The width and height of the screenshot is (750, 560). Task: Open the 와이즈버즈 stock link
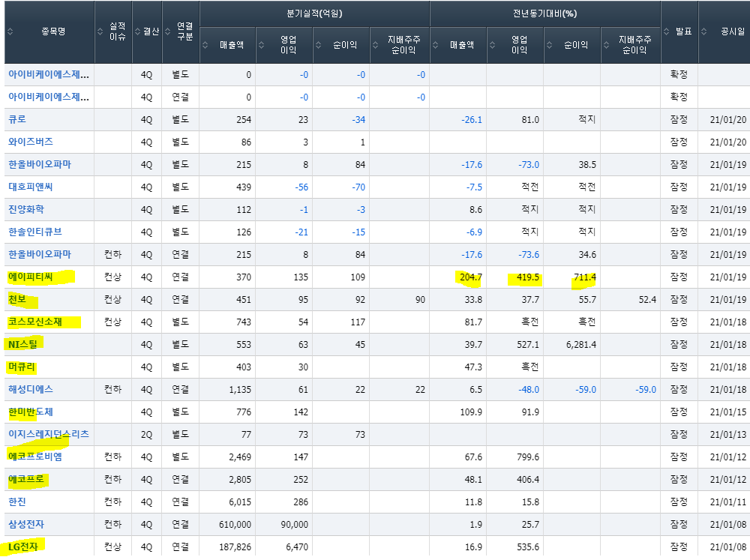pyautogui.click(x=31, y=142)
